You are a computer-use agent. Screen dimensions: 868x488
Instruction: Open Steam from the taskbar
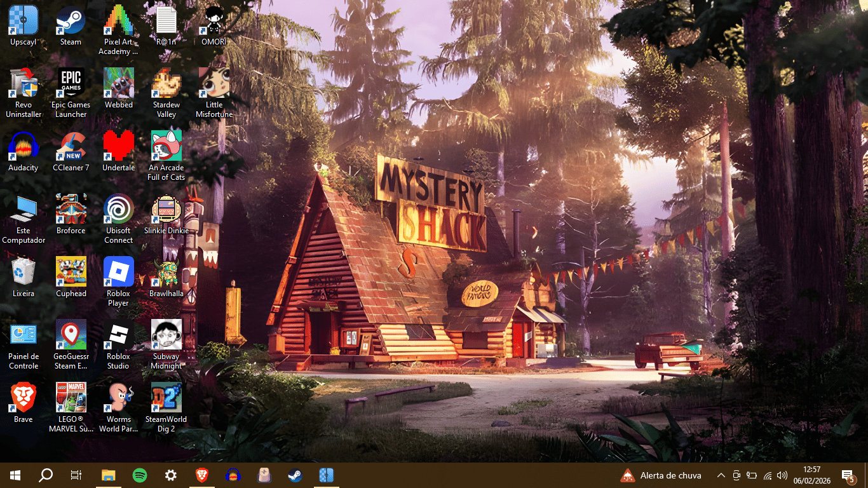(x=295, y=475)
